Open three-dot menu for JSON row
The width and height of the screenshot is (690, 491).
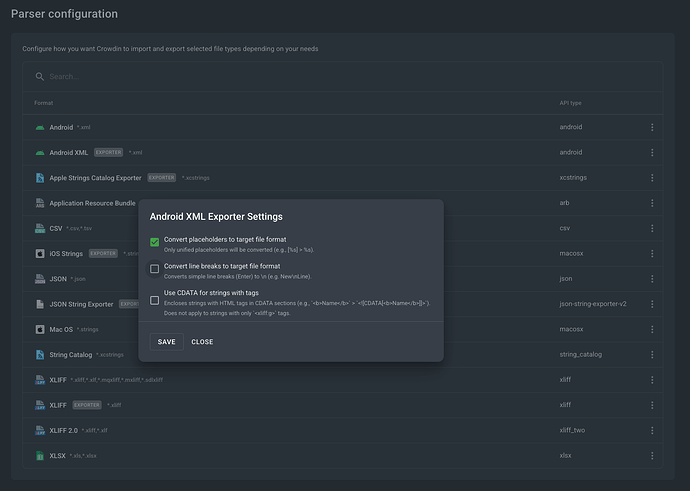click(x=652, y=279)
